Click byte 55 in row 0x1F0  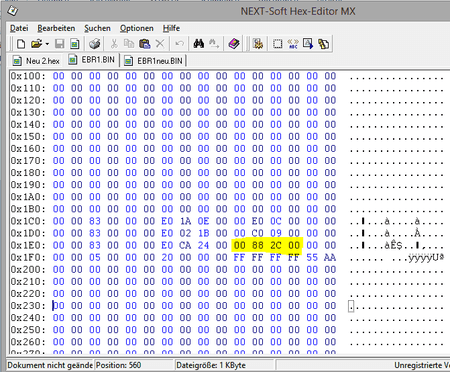(x=312, y=257)
